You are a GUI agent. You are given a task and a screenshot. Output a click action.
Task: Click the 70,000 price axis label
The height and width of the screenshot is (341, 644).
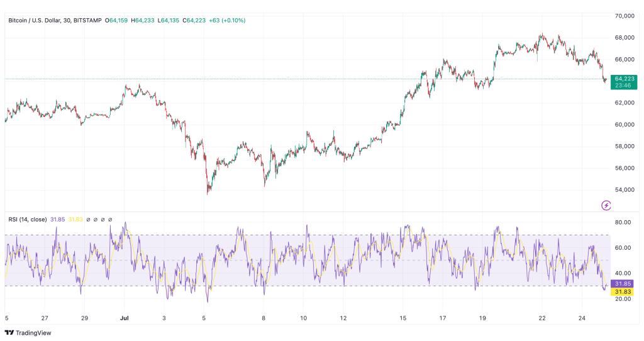coord(625,16)
